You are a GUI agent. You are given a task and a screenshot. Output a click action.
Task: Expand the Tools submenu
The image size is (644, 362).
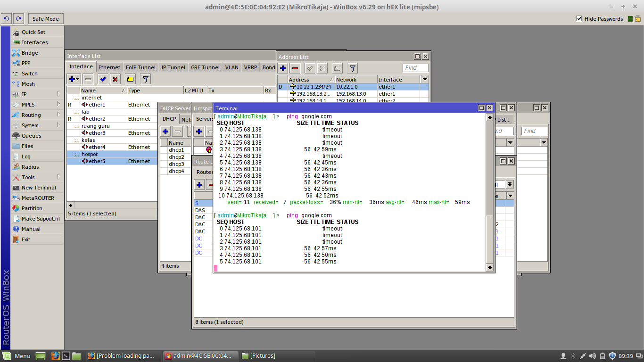(x=37, y=177)
